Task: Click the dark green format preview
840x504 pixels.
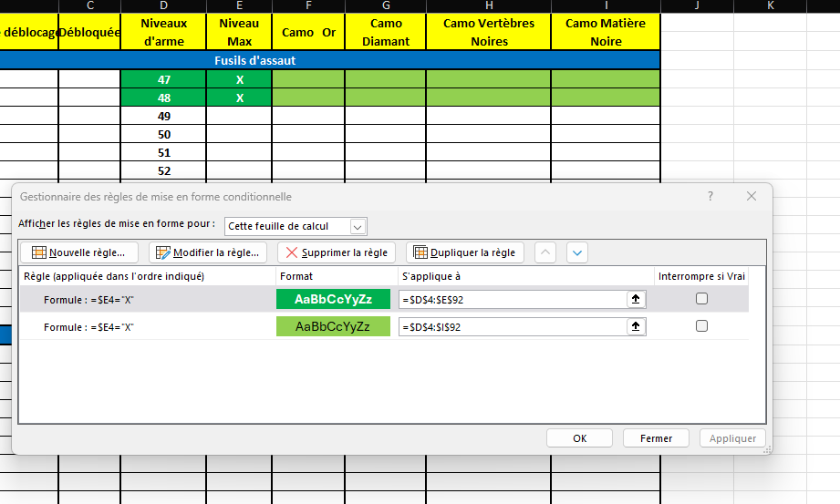Action: click(333, 299)
